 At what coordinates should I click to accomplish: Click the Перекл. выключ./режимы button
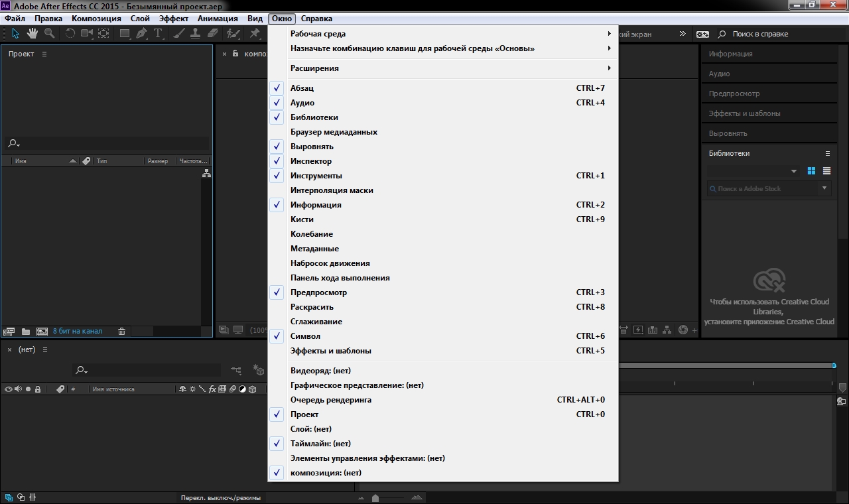coord(221,497)
